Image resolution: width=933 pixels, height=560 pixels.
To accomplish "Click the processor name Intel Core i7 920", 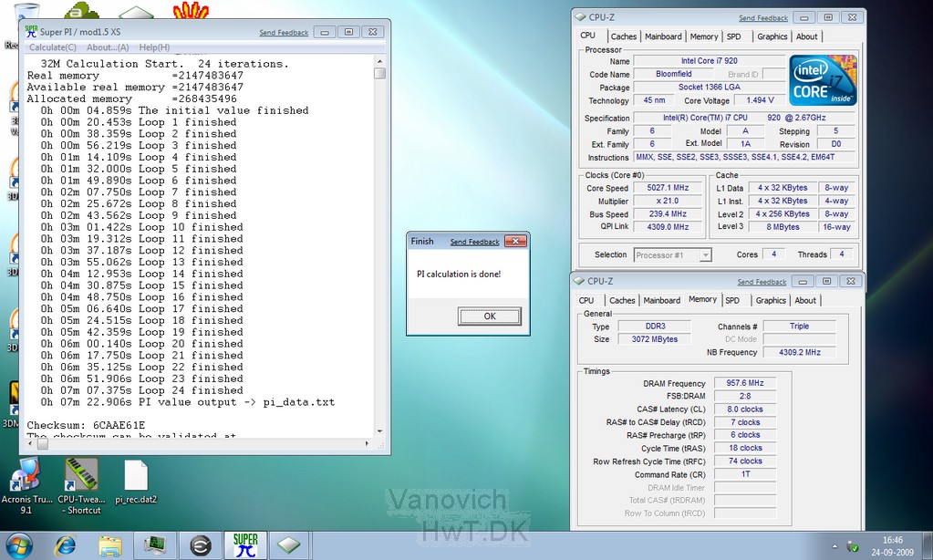I will 710,61.
